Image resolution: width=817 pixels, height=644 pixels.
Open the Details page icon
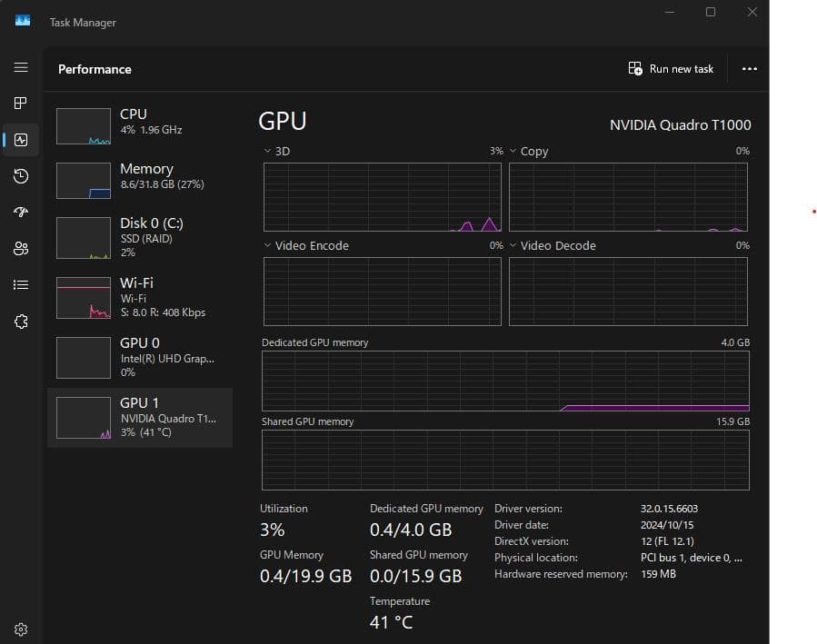click(x=21, y=285)
